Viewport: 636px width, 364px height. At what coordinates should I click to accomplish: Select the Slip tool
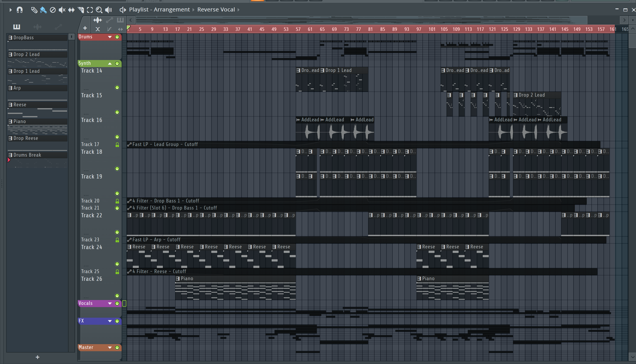(71, 10)
